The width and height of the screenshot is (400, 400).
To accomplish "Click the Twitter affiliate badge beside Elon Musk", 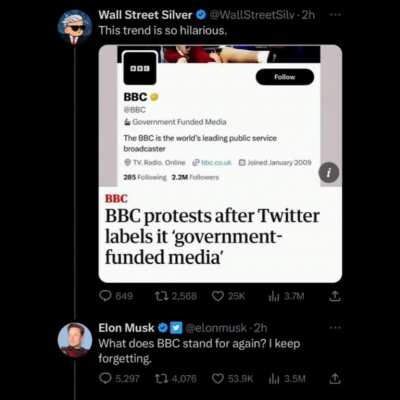I will [x=177, y=328].
